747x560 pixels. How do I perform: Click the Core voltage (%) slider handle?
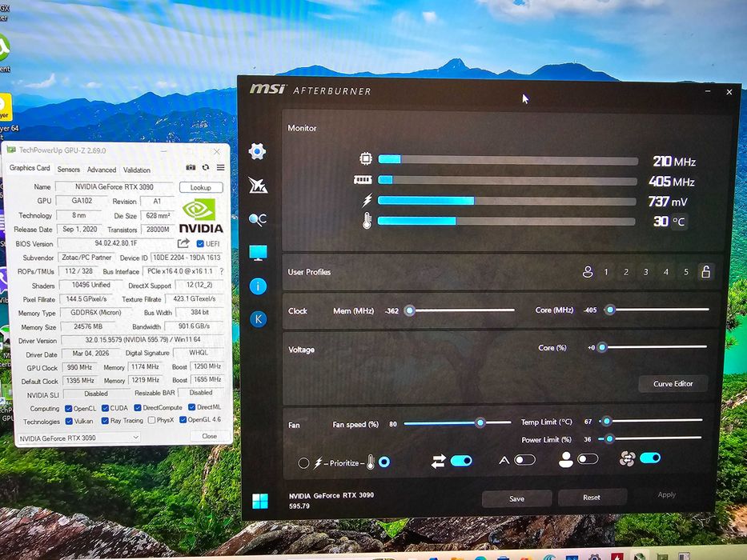[x=602, y=347]
